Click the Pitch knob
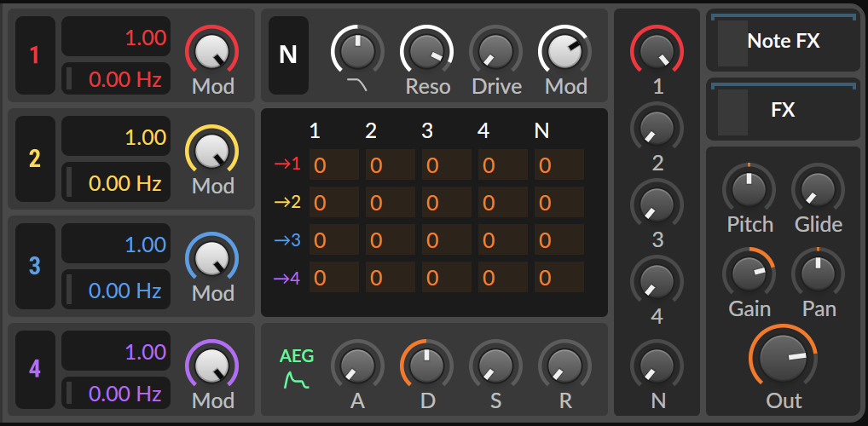 (x=749, y=188)
